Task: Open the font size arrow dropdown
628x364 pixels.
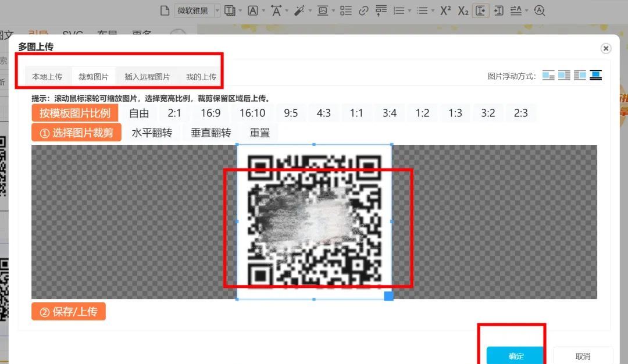Action: (286, 11)
